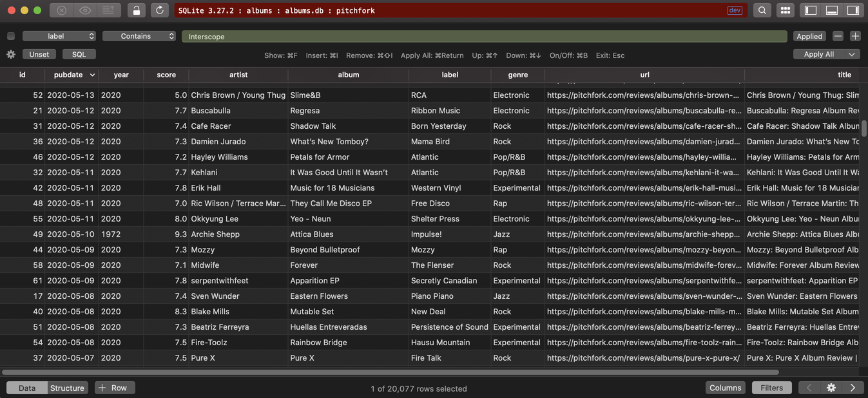Sort by the url column header
The width and height of the screenshot is (868, 398).
pos(644,75)
